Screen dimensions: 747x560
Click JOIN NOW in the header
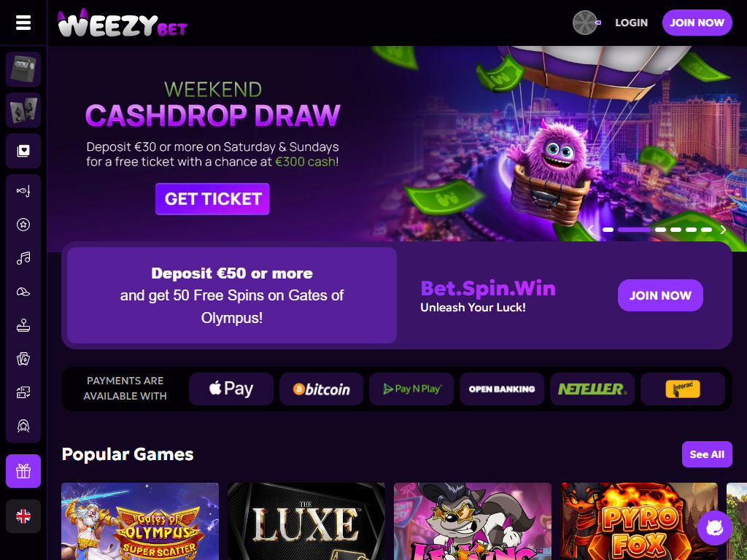pyautogui.click(x=697, y=23)
